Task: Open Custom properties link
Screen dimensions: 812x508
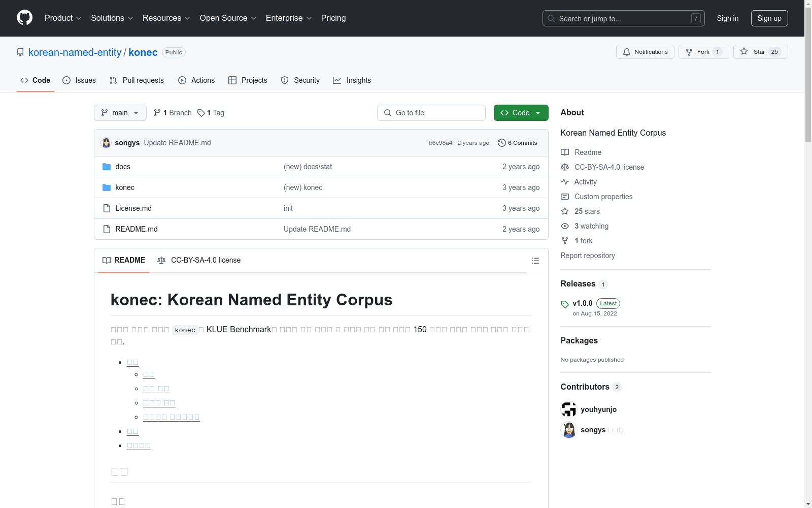Action: [597, 197]
